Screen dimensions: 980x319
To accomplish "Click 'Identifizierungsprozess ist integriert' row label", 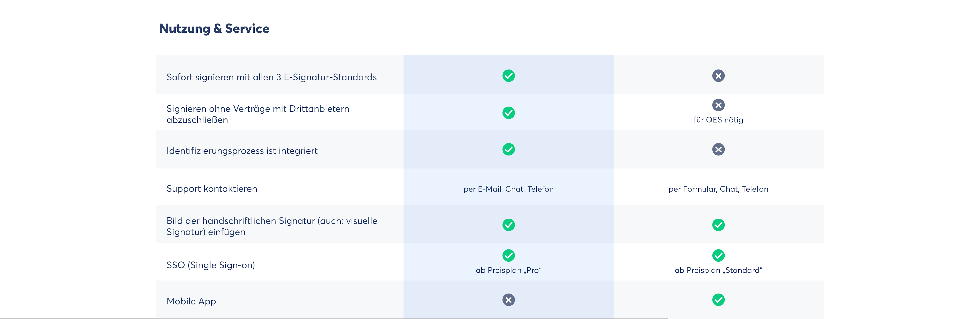I will (242, 151).
